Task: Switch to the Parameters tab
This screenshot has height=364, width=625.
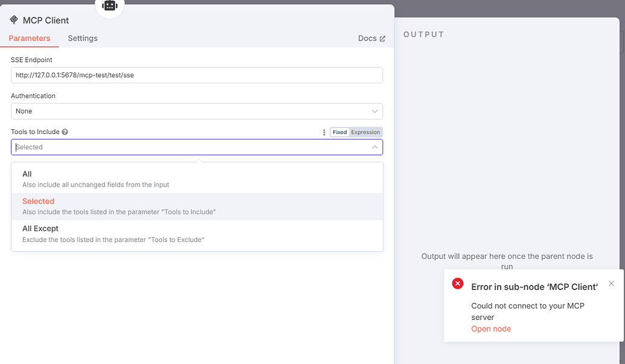Action: pyautogui.click(x=30, y=38)
